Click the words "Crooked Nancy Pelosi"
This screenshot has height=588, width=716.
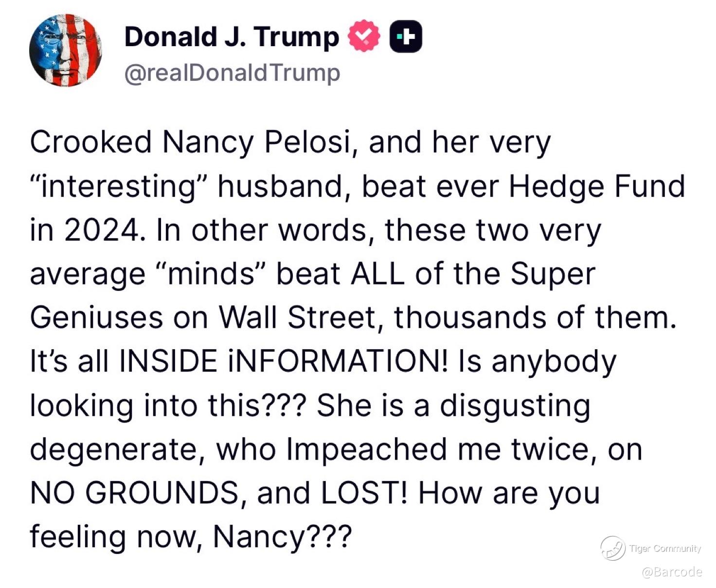[x=190, y=143]
